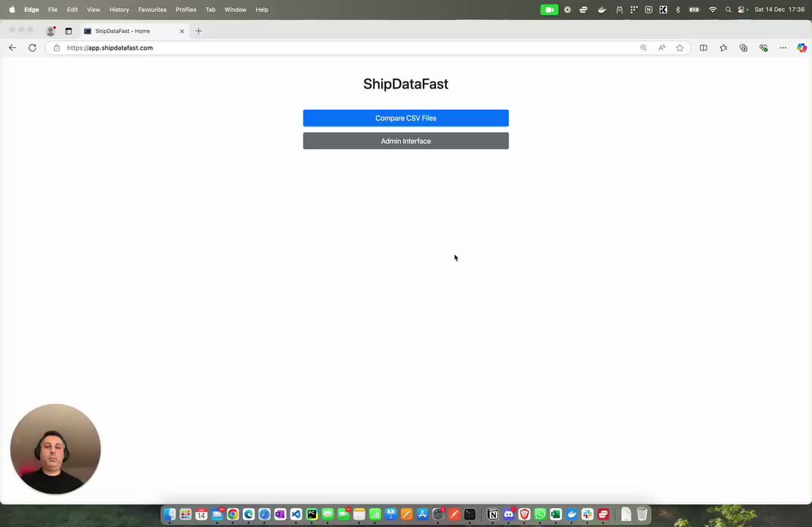The width and height of the screenshot is (812, 527).
Task: Open Calendar from the Dock
Action: click(201, 514)
